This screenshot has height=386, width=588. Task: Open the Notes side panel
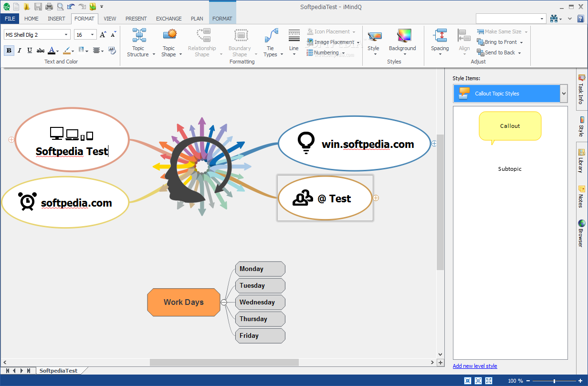581,197
